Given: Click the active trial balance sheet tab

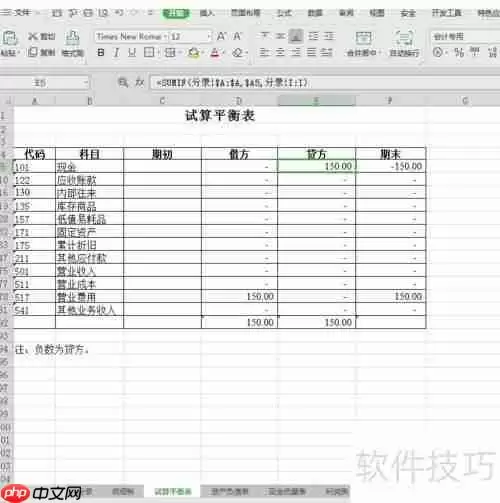Looking at the screenshot, I should [x=172, y=491].
